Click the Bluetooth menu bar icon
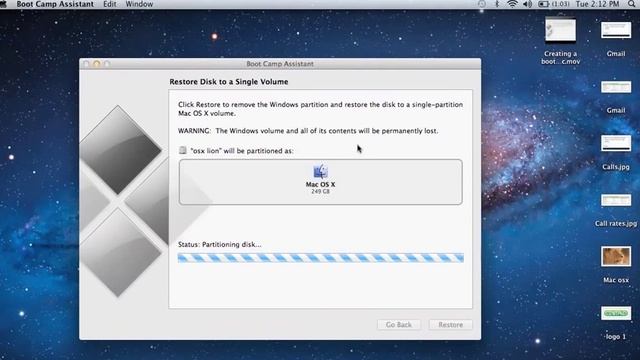This screenshot has width=640, height=360. tap(497, 4)
